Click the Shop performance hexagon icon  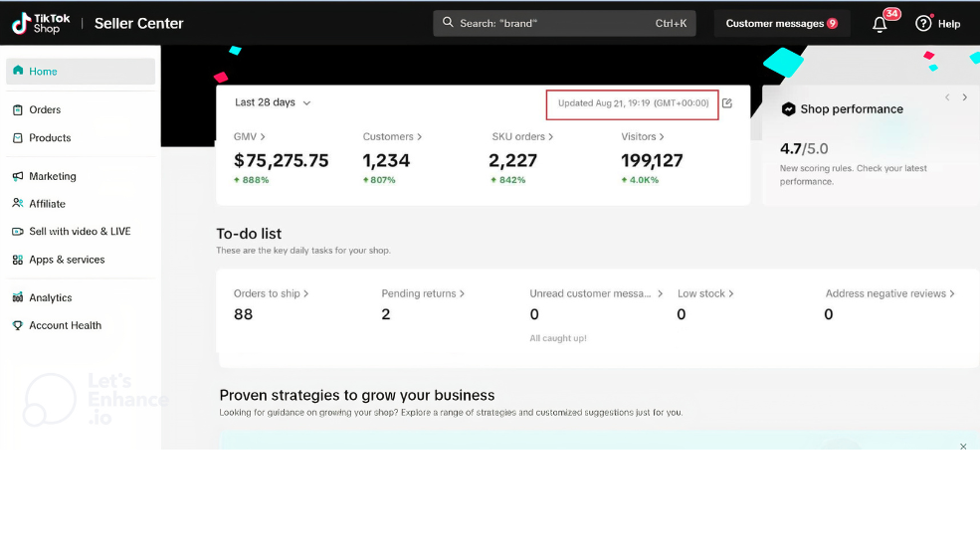pyautogui.click(x=788, y=109)
